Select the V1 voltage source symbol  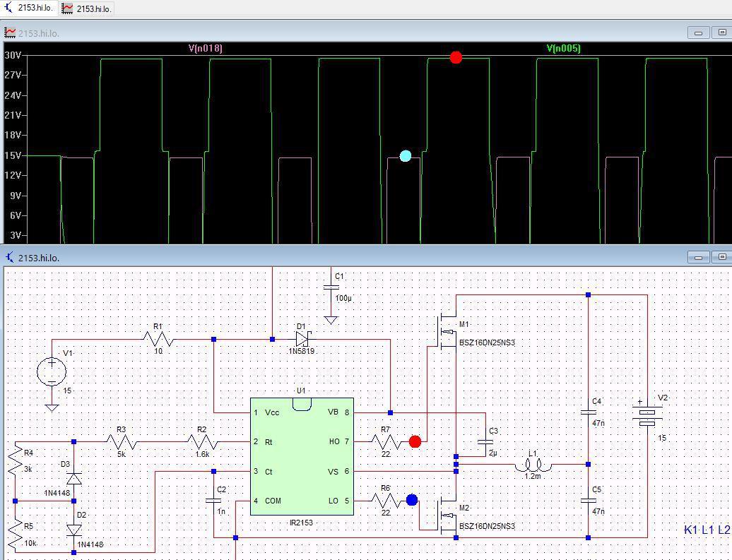(x=52, y=372)
